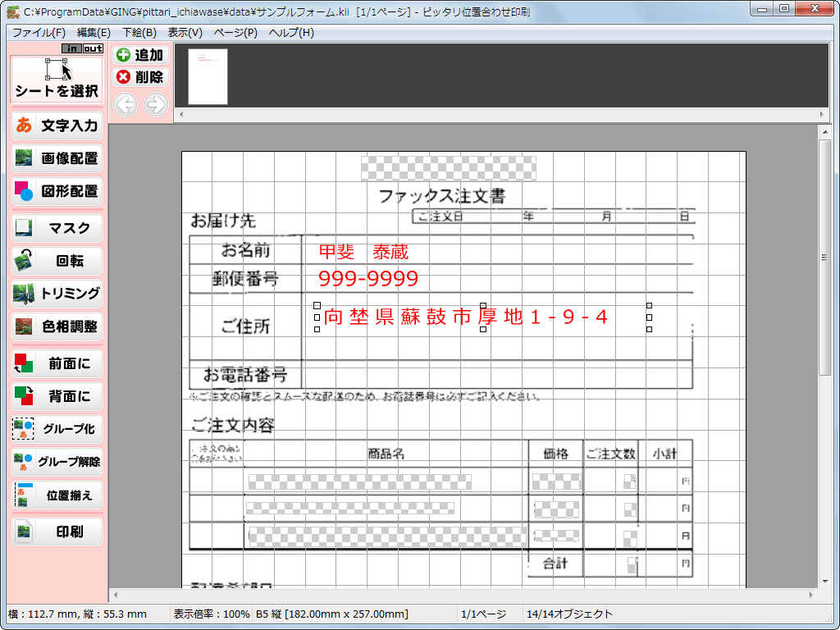The image size is (840, 630).
Task: Click the vertical scrollbar down arrow of canvas
Action: (x=825, y=582)
